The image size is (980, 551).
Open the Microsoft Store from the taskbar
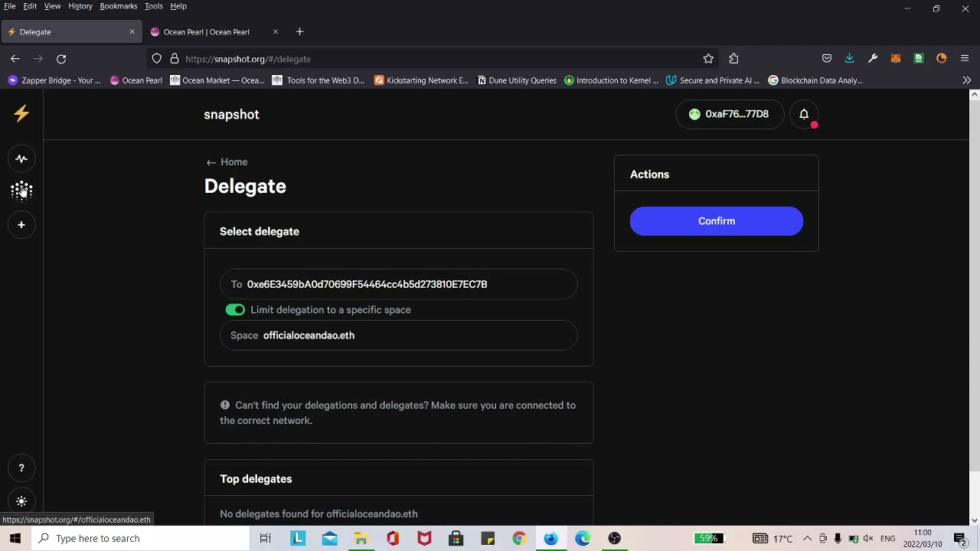(456, 538)
